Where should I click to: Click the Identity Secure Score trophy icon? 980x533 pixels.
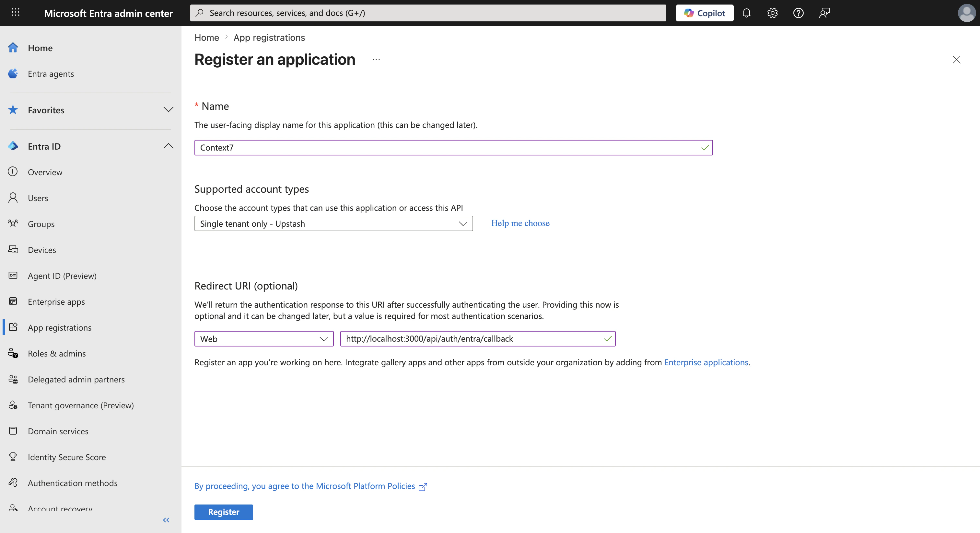13,457
